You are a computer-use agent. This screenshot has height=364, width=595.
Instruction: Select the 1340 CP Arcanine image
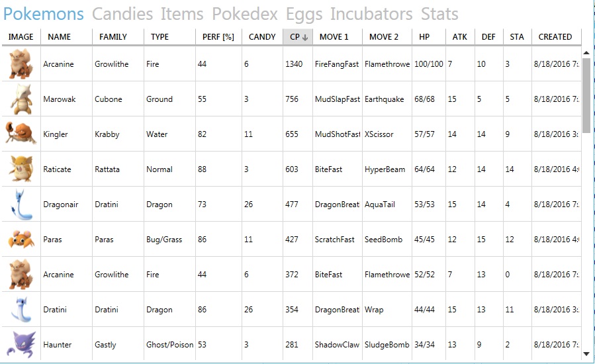click(21, 64)
